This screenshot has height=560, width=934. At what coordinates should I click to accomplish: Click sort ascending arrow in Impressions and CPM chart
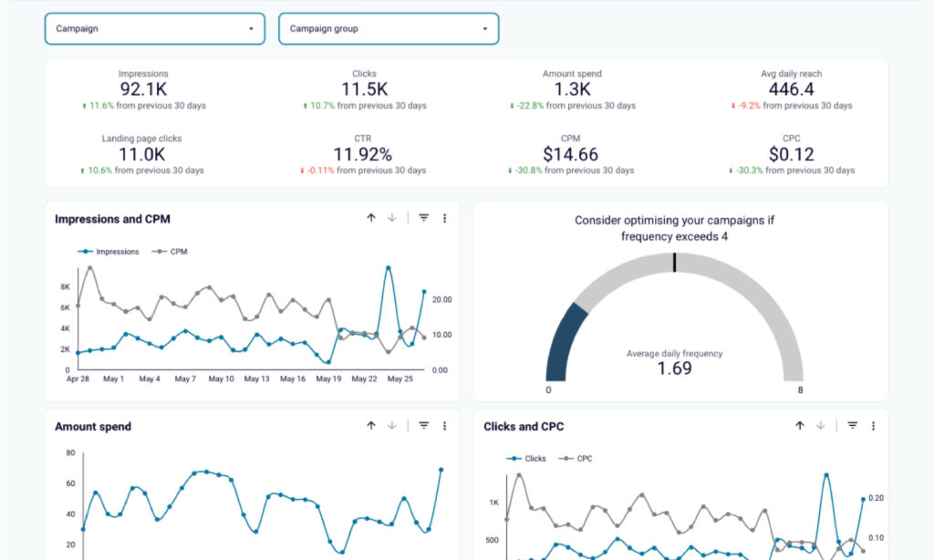click(371, 218)
